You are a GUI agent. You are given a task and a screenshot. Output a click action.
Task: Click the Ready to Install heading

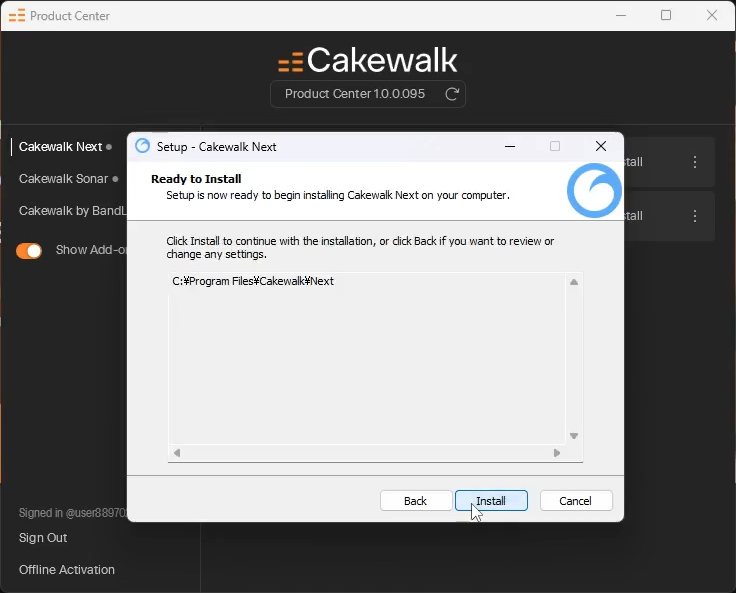196,179
